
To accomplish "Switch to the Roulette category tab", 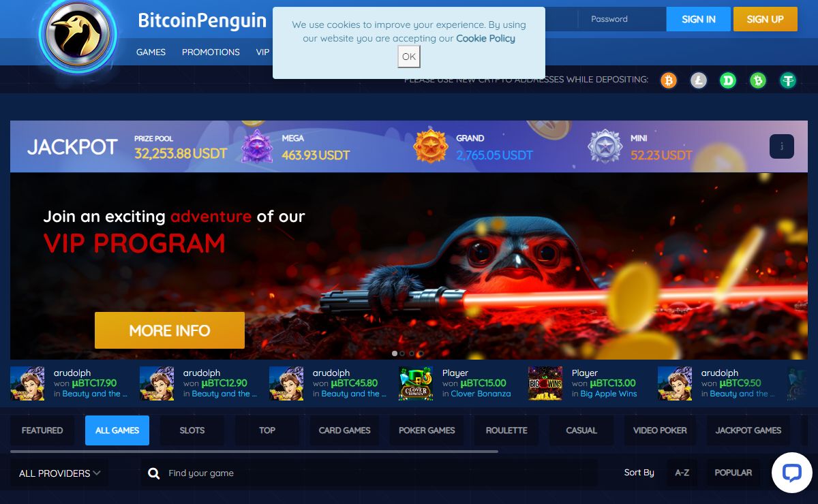I will point(506,430).
